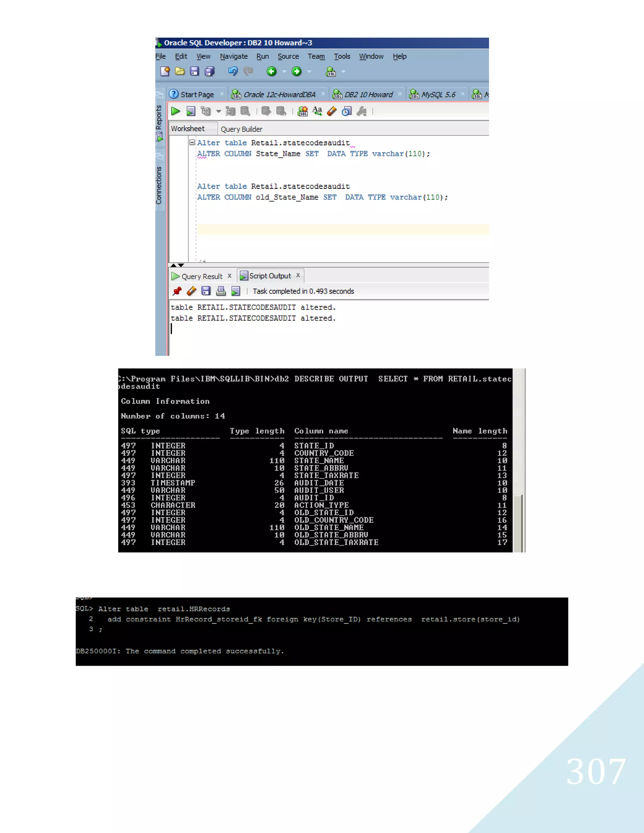Click the command prompt vertical scrollbar thumb
This screenshot has height=833, width=644.
pyautogui.click(x=518, y=523)
